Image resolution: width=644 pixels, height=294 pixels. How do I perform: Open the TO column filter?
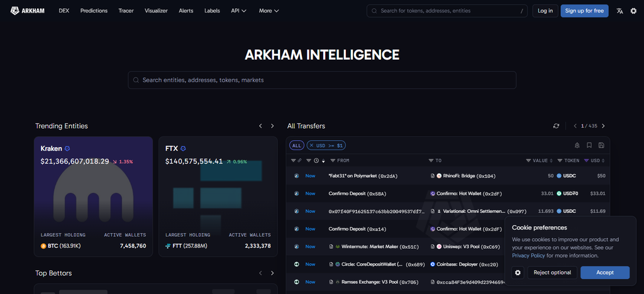(x=431, y=160)
